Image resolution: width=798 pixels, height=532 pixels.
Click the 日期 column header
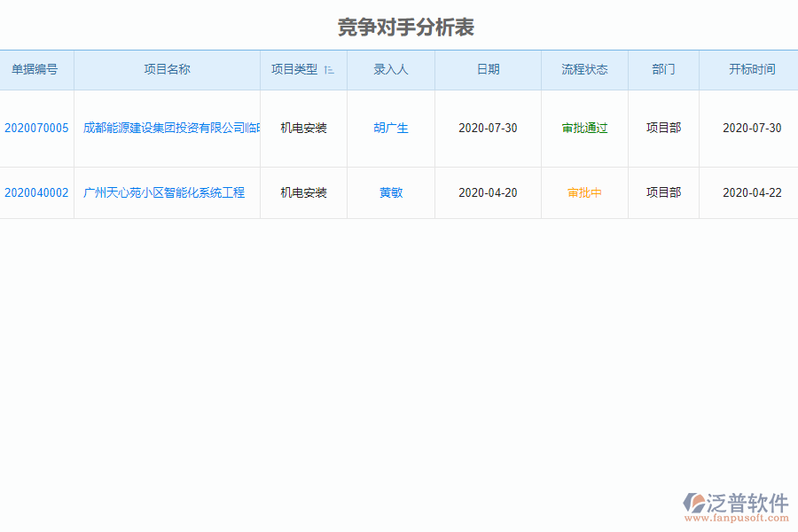coord(487,69)
